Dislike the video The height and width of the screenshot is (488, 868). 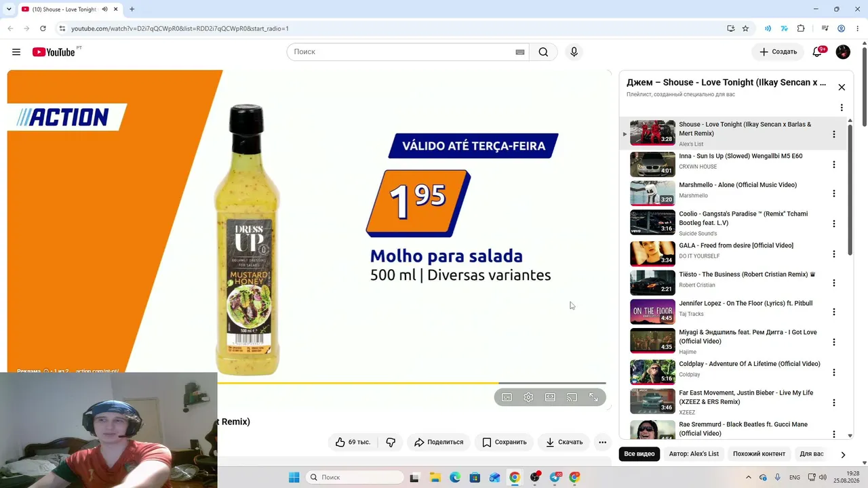point(391,442)
